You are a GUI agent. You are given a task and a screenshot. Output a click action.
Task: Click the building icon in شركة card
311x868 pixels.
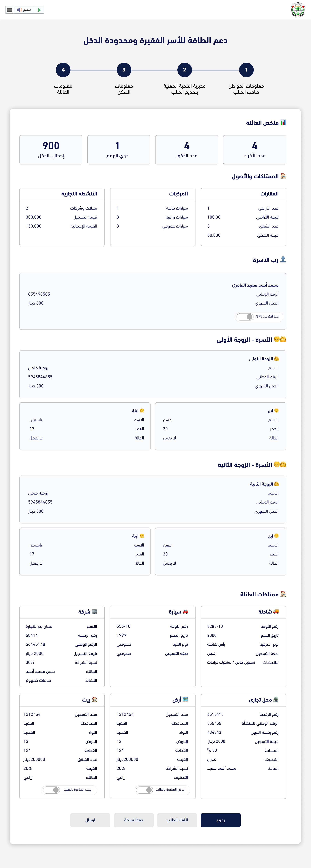click(x=95, y=612)
